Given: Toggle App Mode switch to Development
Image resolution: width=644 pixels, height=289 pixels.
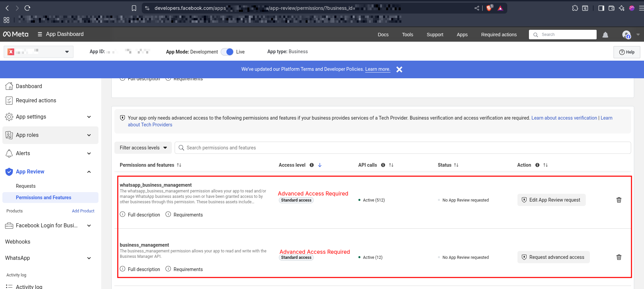Looking at the screenshot, I should point(227,52).
